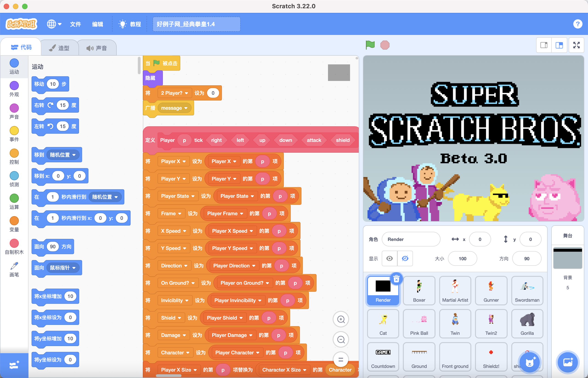Select the Variables block category
The width and height of the screenshot is (588, 378).
pos(14,224)
